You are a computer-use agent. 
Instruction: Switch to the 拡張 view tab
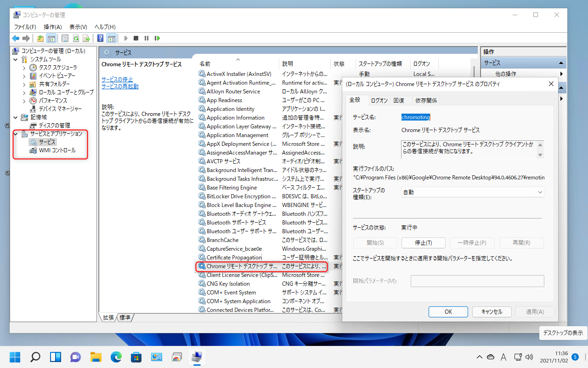point(108,317)
